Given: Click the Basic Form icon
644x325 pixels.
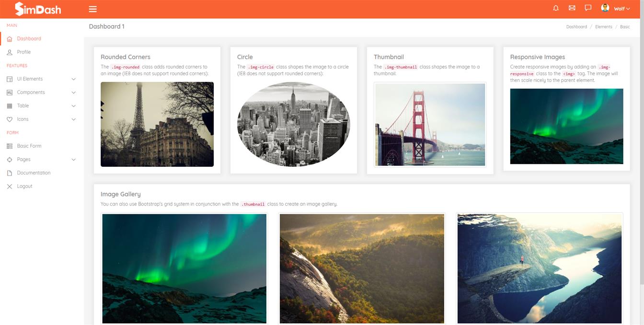Looking at the screenshot, I should 10,146.
